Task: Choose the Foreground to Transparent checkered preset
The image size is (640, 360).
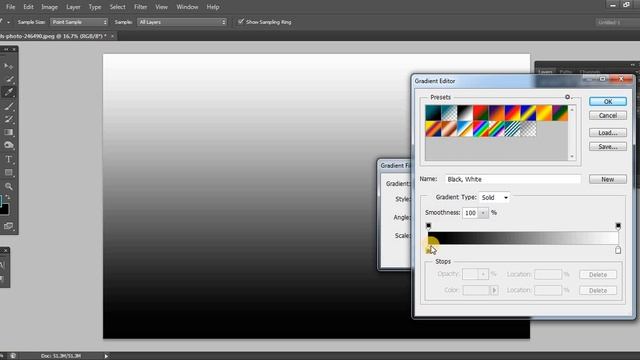Action: [449, 113]
